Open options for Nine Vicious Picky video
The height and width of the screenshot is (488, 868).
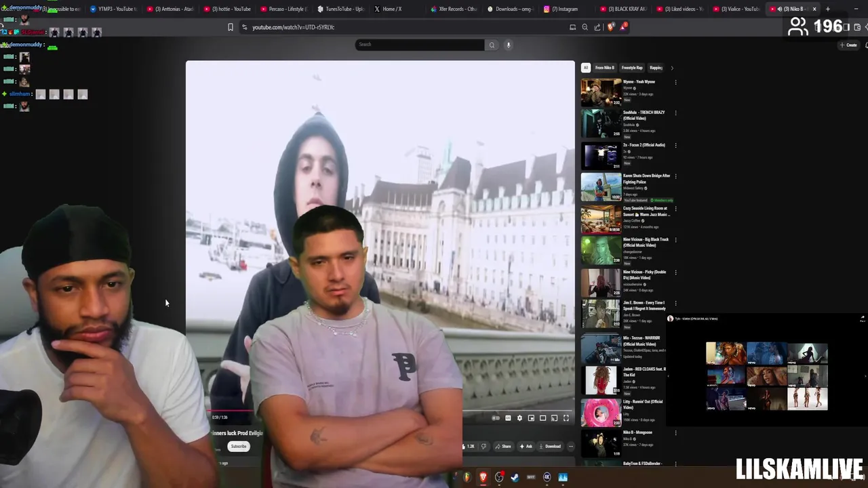point(675,272)
